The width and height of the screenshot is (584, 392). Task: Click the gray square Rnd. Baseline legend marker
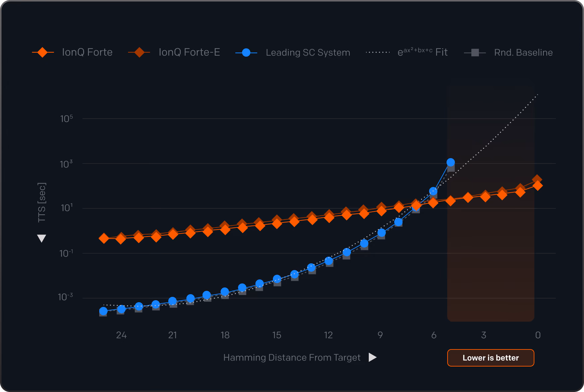click(475, 53)
